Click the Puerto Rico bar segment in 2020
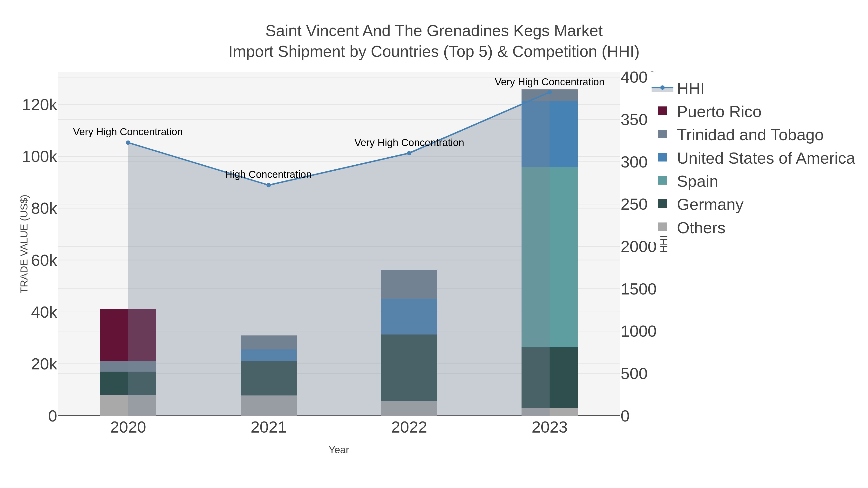This screenshot has width=868, height=488. (128, 335)
